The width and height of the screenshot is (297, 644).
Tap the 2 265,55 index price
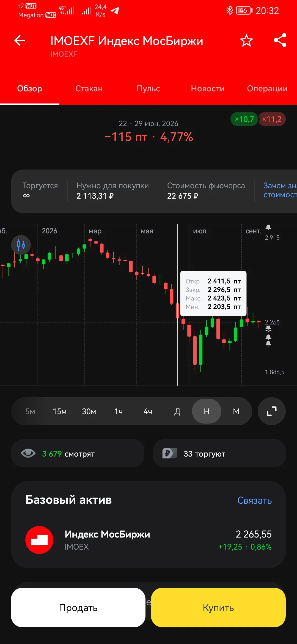coord(254,534)
